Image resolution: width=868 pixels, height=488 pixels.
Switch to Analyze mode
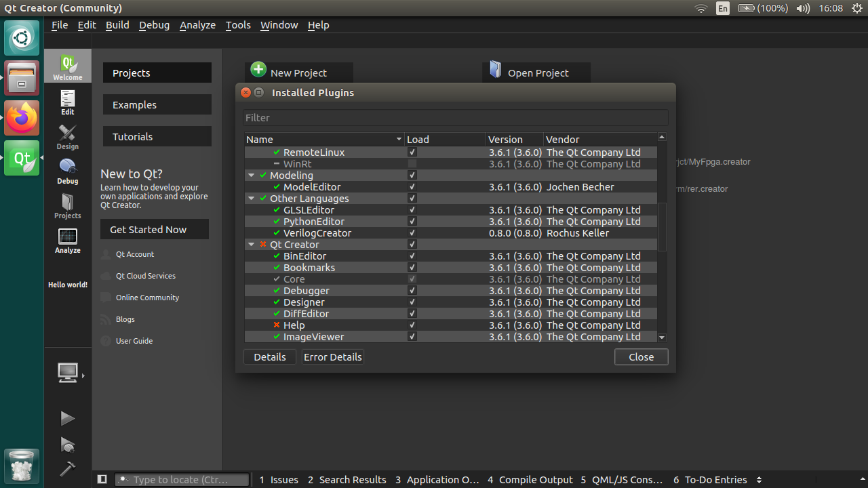[x=67, y=241]
